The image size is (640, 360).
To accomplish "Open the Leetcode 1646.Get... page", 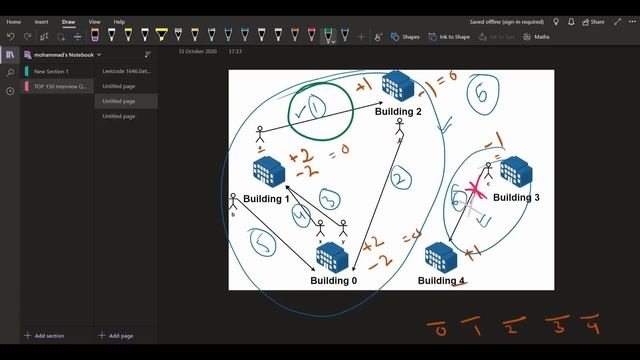I will tap(126, 71).
